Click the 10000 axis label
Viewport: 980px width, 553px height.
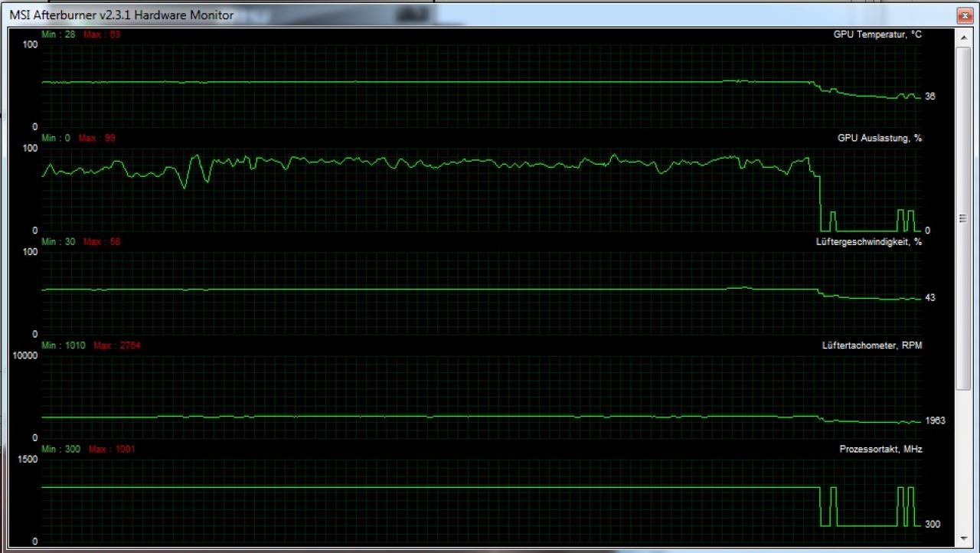(24, 355)
